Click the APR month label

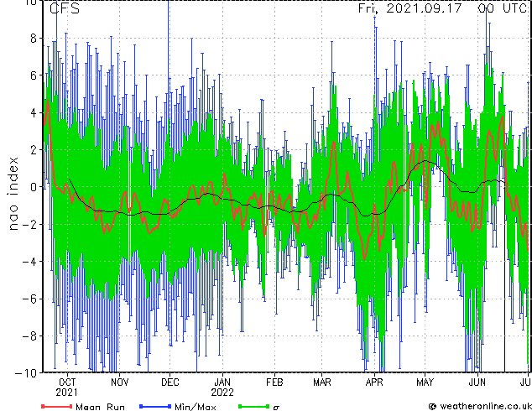374,382
